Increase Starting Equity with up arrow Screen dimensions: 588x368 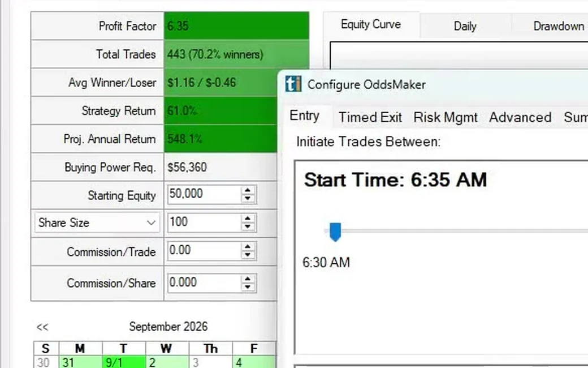pos(248,190)
